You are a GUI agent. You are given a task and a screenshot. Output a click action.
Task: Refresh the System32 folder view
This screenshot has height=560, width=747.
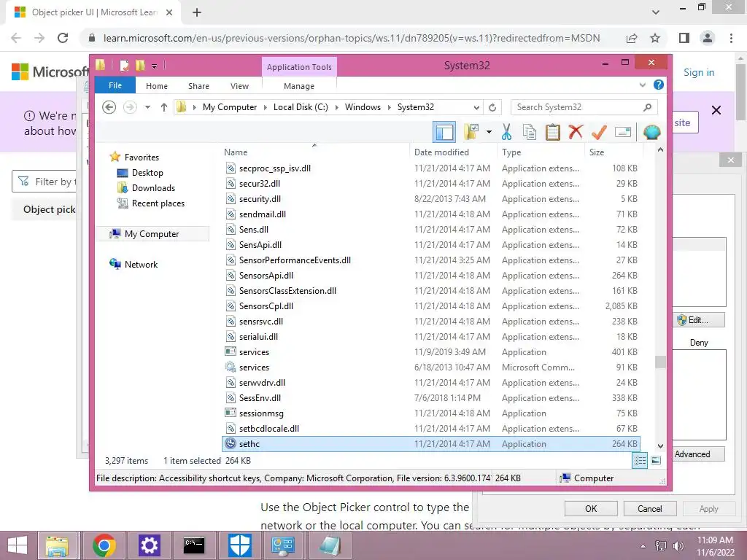coord(492,107)
